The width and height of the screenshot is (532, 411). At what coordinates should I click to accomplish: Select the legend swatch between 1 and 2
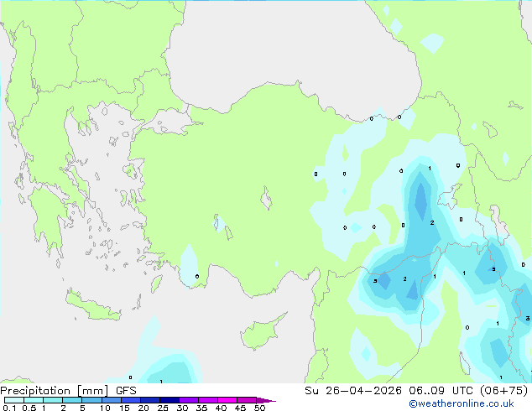pos(53,400)
